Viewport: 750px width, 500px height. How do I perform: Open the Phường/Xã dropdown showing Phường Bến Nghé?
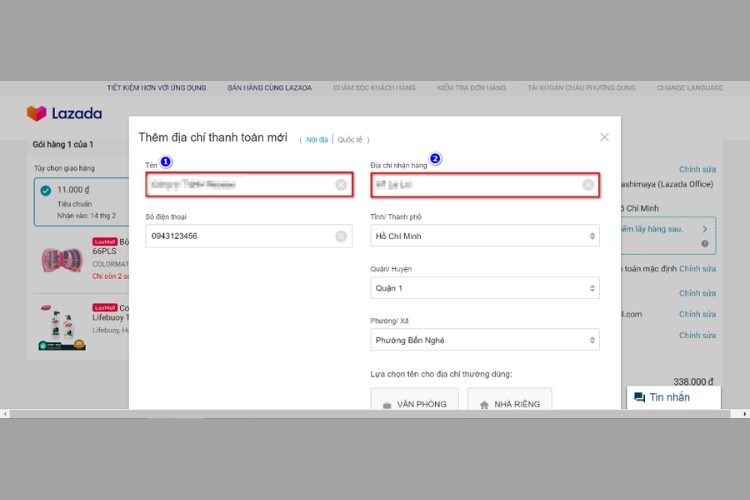tap(485, 340)
